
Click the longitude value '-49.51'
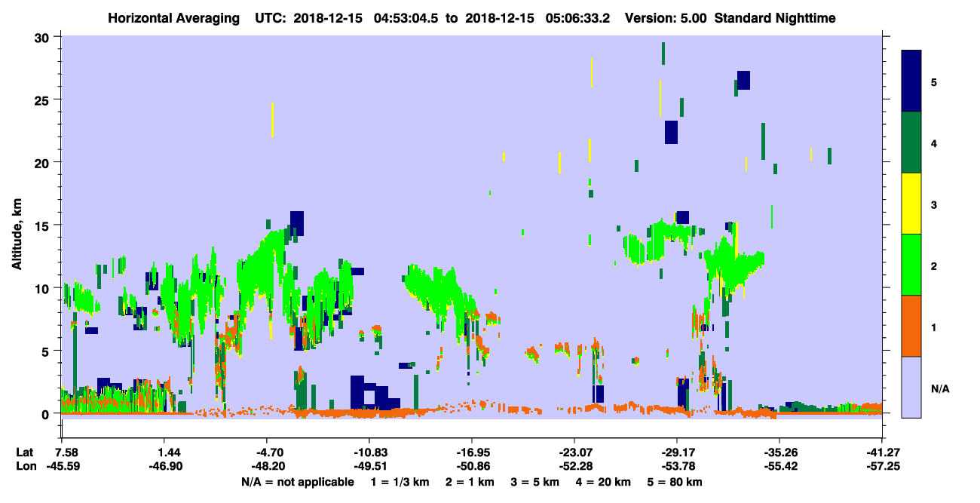click(x=369, y=467)
